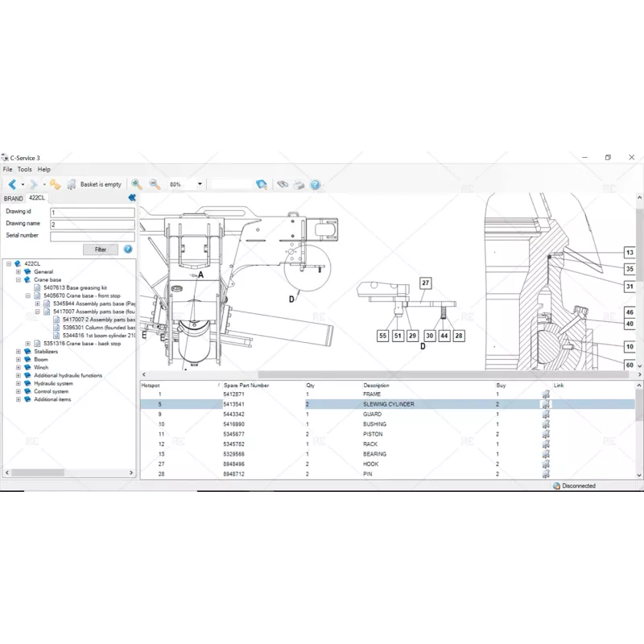Click the Help question mark icon
This screenshot has height=644, width=644.
pos(314,184)
